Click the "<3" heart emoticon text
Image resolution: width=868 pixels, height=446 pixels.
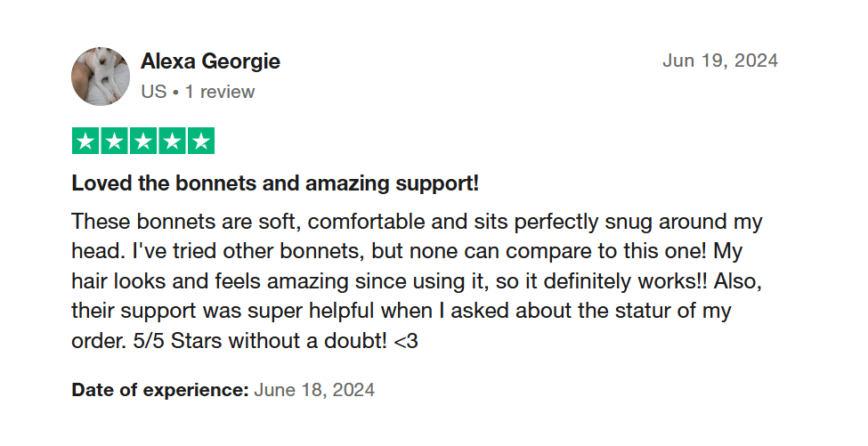click(406, 341)
